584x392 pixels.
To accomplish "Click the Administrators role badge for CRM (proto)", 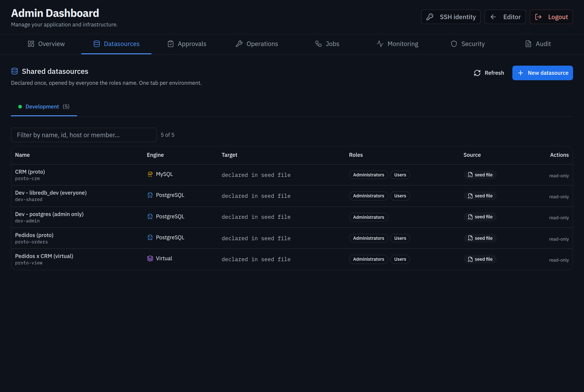I will tap(369, 175).
